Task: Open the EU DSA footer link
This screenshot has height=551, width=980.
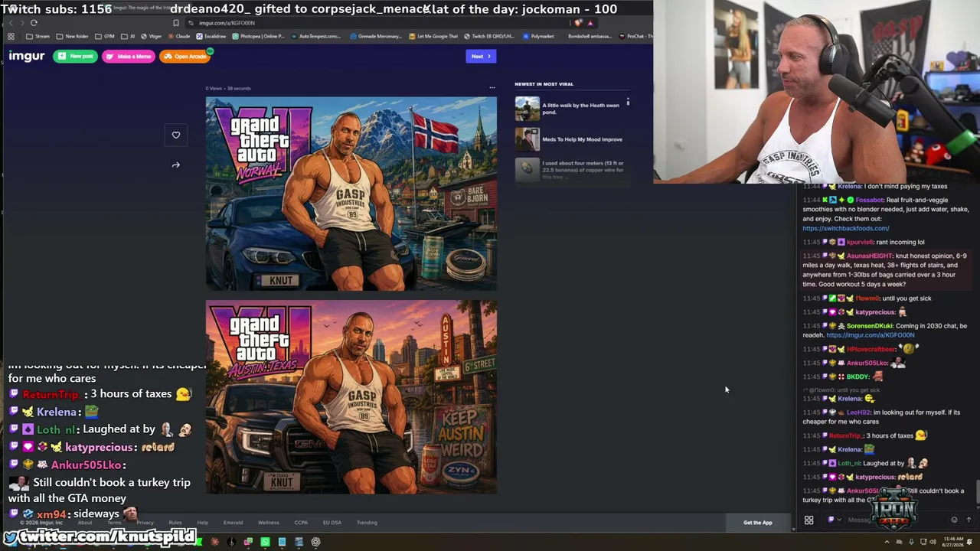Action: pos(332,523)
